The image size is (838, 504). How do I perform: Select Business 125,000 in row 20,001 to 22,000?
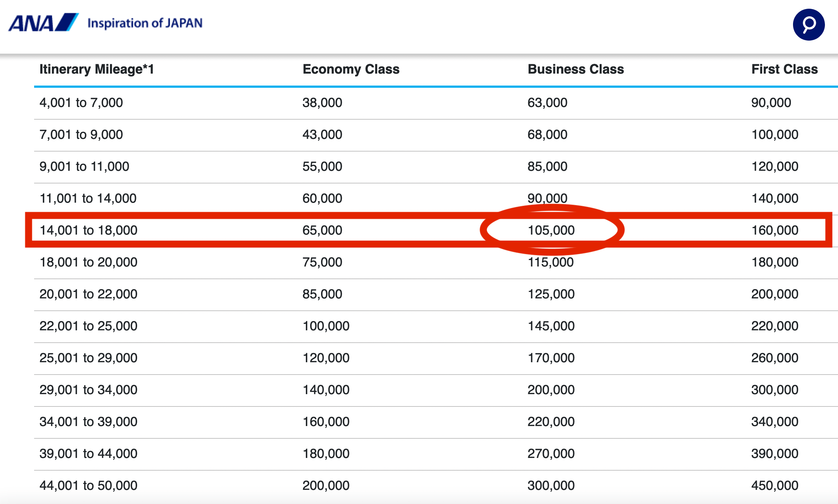pos(551,294)
